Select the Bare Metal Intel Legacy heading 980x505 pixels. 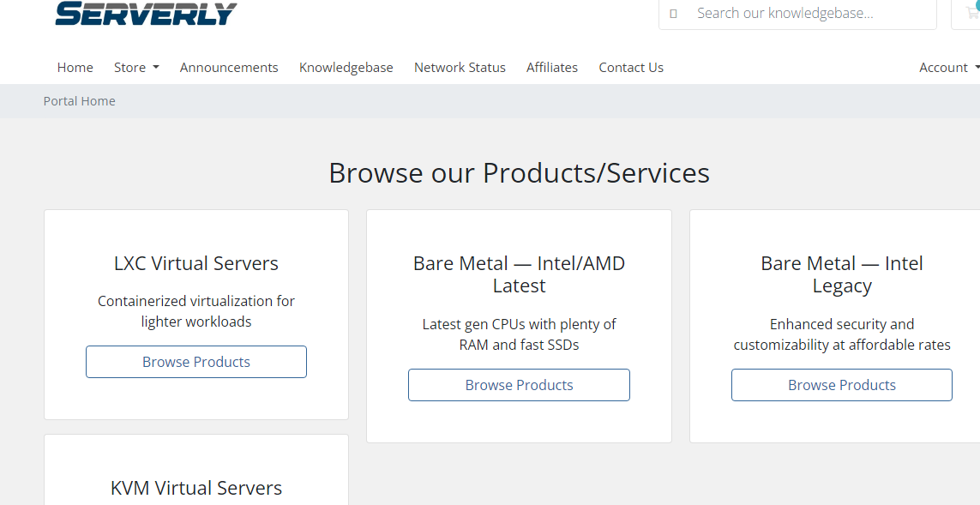point(841,274)
